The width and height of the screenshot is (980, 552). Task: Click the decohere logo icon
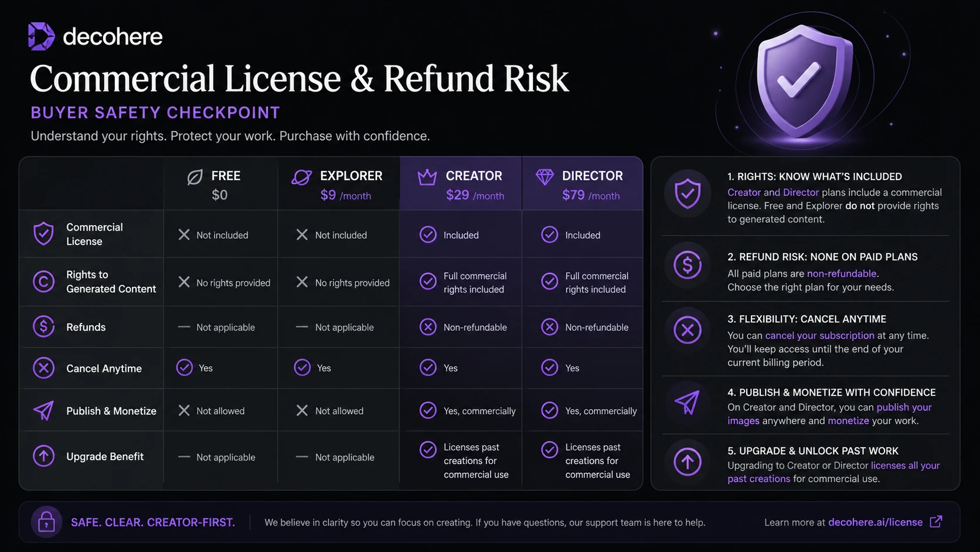coord(42,36)
